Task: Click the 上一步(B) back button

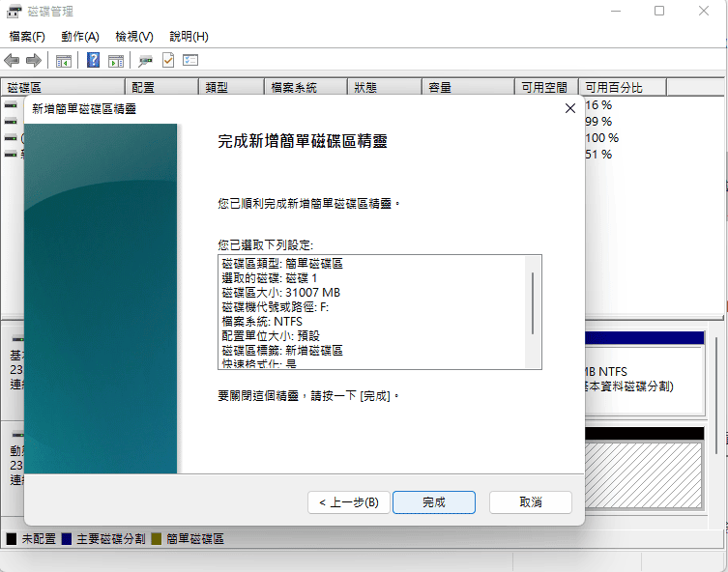Action: [x=349, y=502]
